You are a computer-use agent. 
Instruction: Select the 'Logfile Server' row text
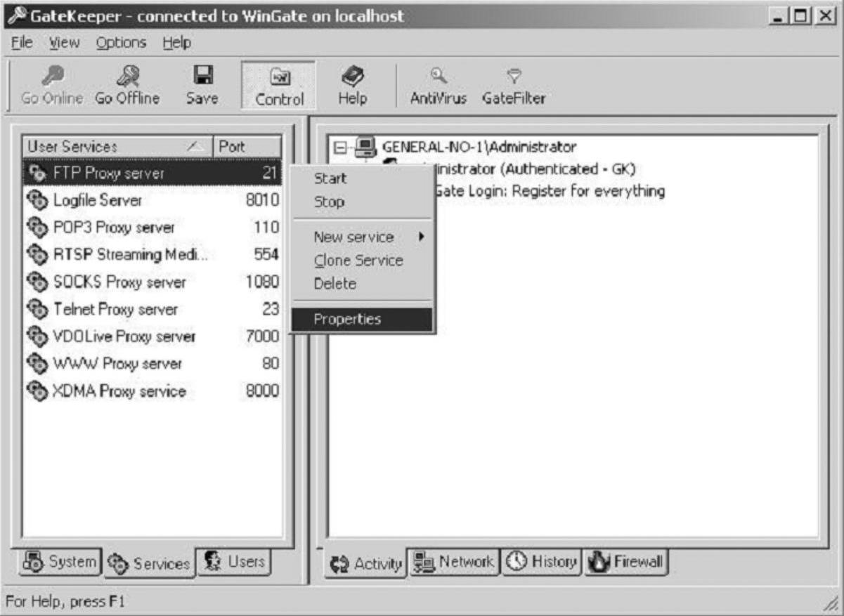pyautogui.click(x=98, y=200)
